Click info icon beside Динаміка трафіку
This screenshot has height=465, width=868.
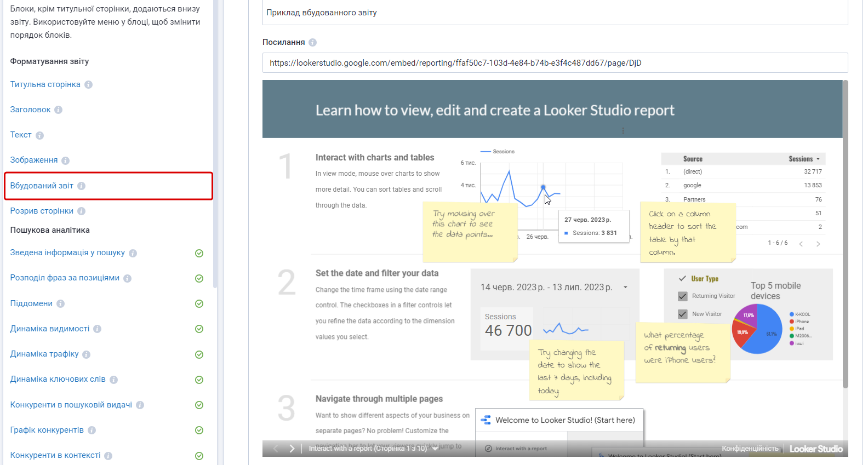86,354
